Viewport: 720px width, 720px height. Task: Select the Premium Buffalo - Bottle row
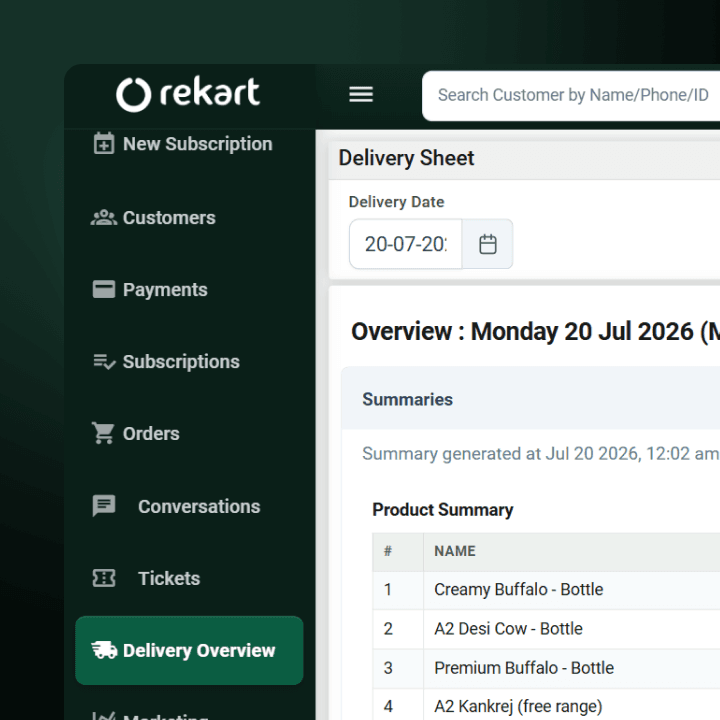pyautogui.click(x=546, y=668)
